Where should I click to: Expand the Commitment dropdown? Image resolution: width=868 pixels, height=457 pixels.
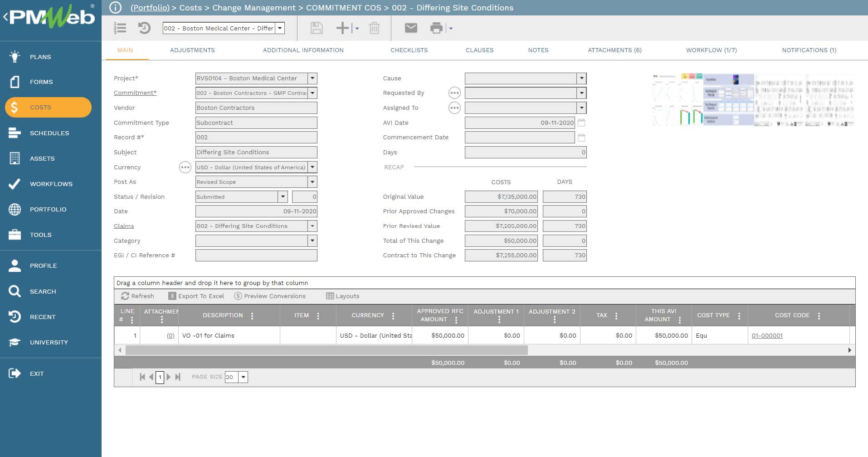pos(312,93)
